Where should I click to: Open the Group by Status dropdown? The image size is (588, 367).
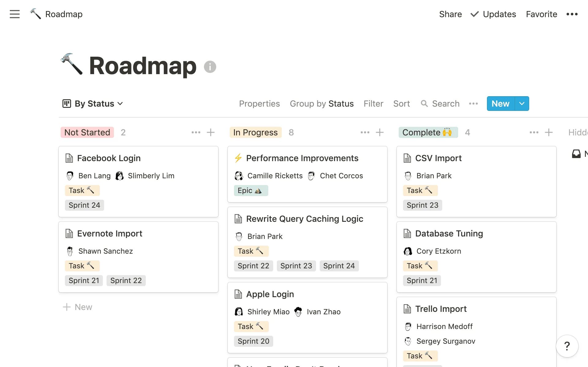tap(322, 103)
